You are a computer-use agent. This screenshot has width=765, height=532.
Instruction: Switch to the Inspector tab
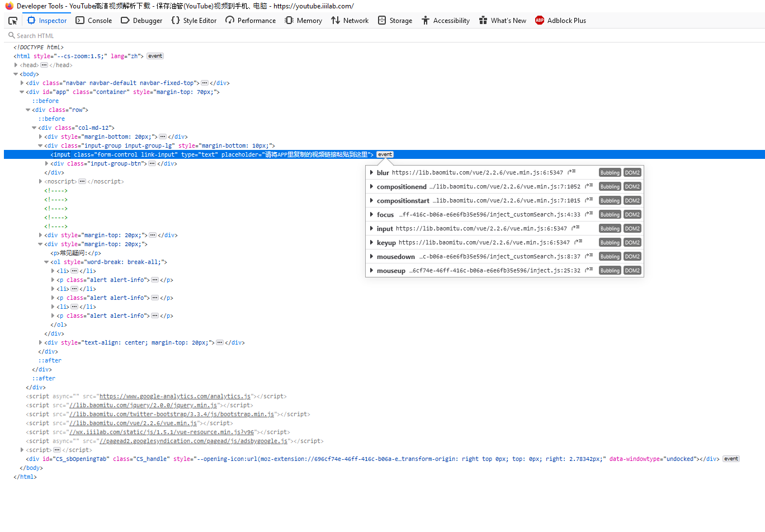click(x=46, y=20)
